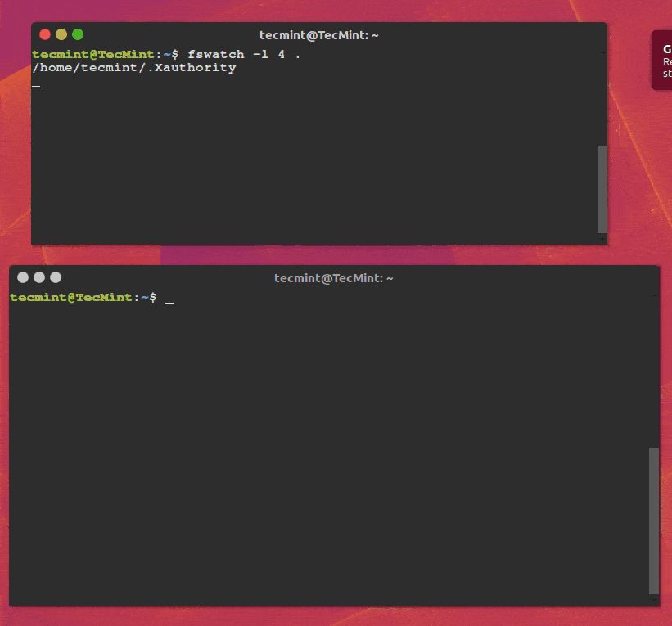Viewport: 672px width, 626px height.
Task: Maximize the top terminal using the green button
Action: coord(78,34)
